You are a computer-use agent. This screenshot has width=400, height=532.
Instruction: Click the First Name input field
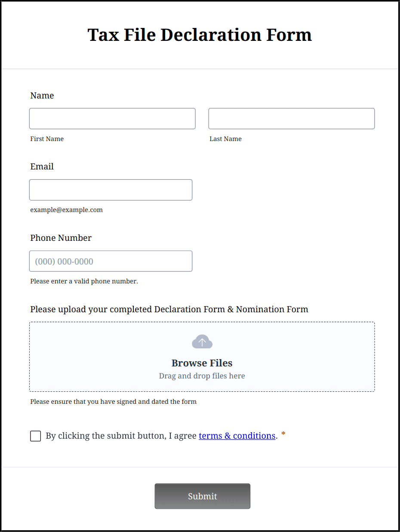coord(112,118)
